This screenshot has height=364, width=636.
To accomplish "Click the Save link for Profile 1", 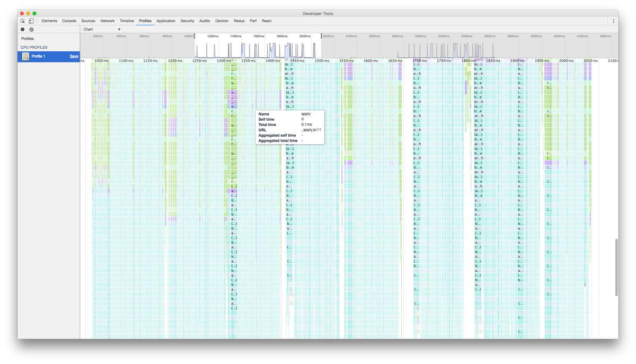I will tap(74, 56).
